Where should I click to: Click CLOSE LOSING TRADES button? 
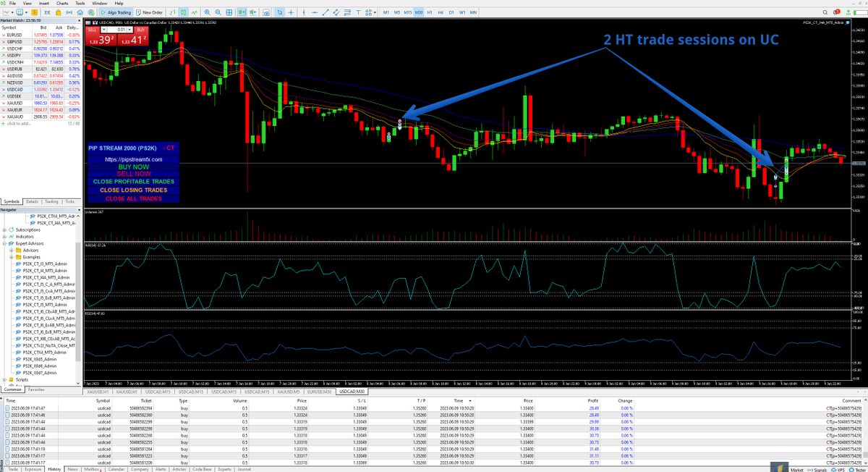pos(134,190)
